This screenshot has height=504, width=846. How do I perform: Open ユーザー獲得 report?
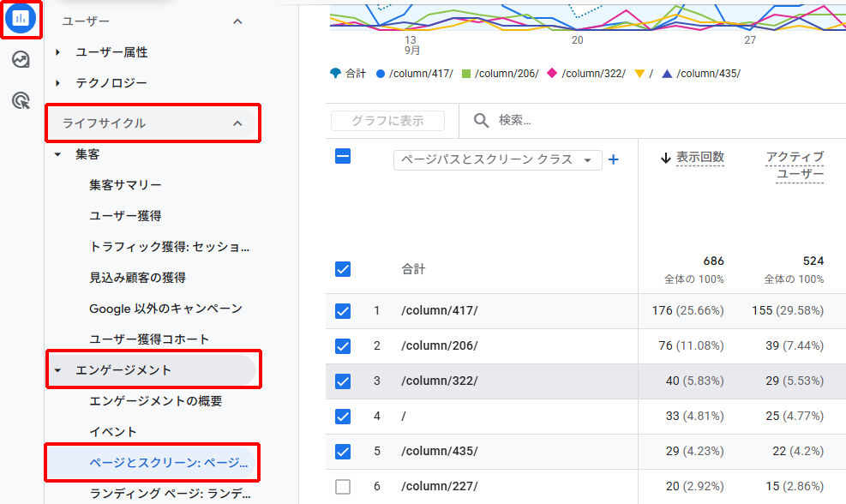click(125, 216)
